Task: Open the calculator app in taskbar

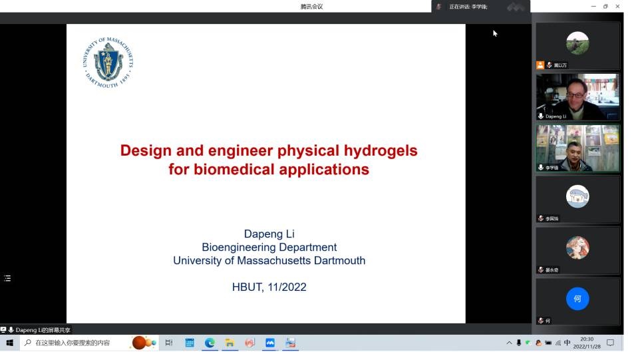Action: coord(190,343)
